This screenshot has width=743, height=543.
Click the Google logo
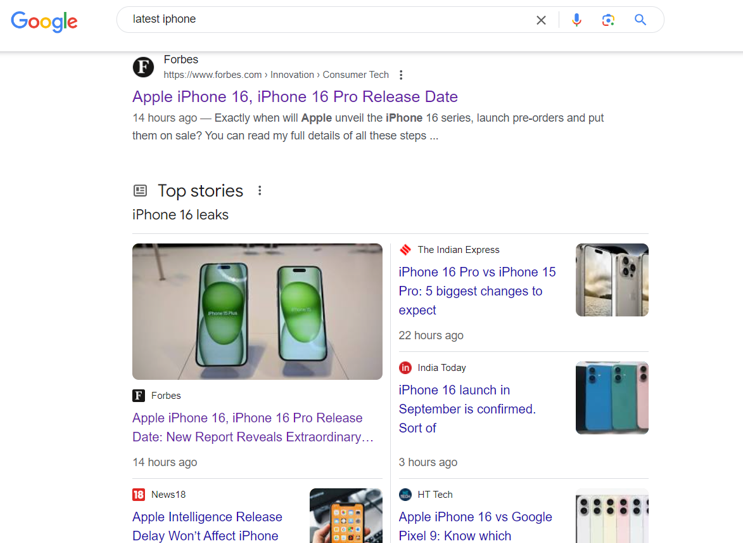pyautogui.click(x=44, y=21)
